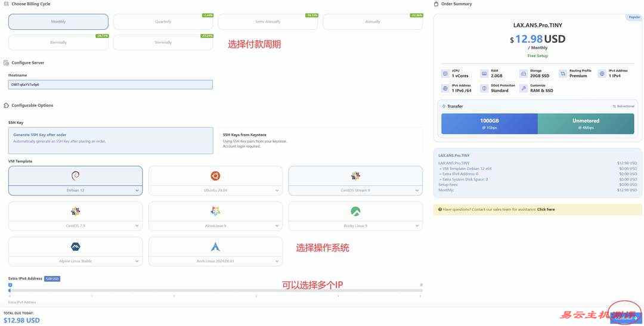Image resolution: width=644 pixels, height=326 pixels.
Task: Click the Storage spec icon
Action: tap(524, 73)
